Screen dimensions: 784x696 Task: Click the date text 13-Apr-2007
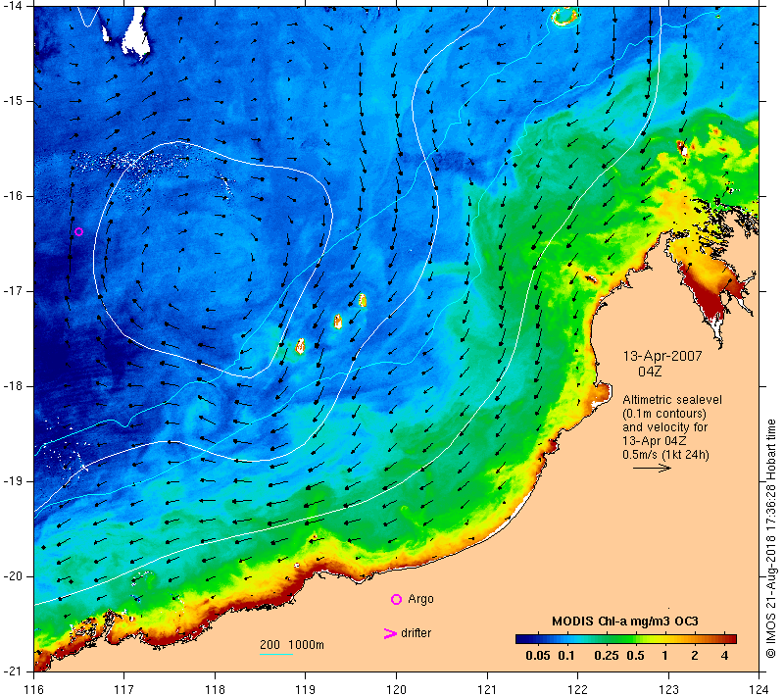[x=662, y=356]
